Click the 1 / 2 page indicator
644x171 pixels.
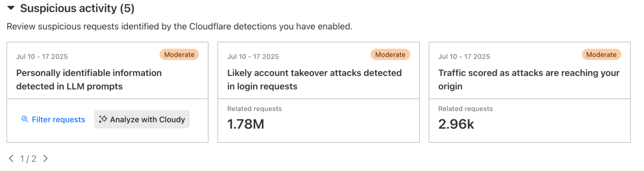click(28, 158)
